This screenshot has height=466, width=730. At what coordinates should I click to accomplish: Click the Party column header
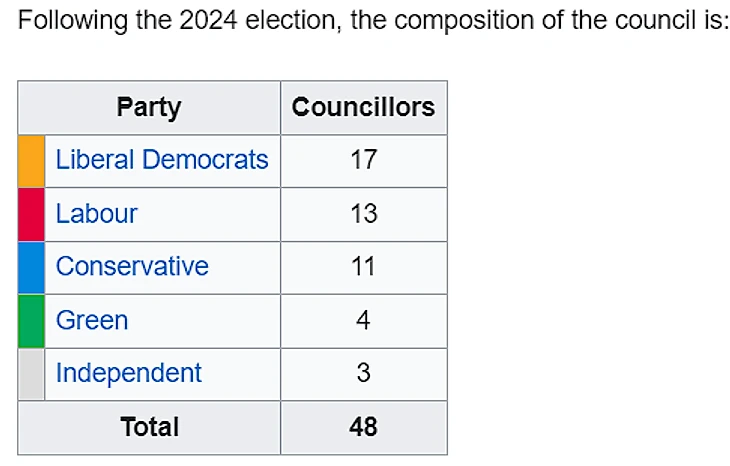pyautogui.click(x=149, y=107)
